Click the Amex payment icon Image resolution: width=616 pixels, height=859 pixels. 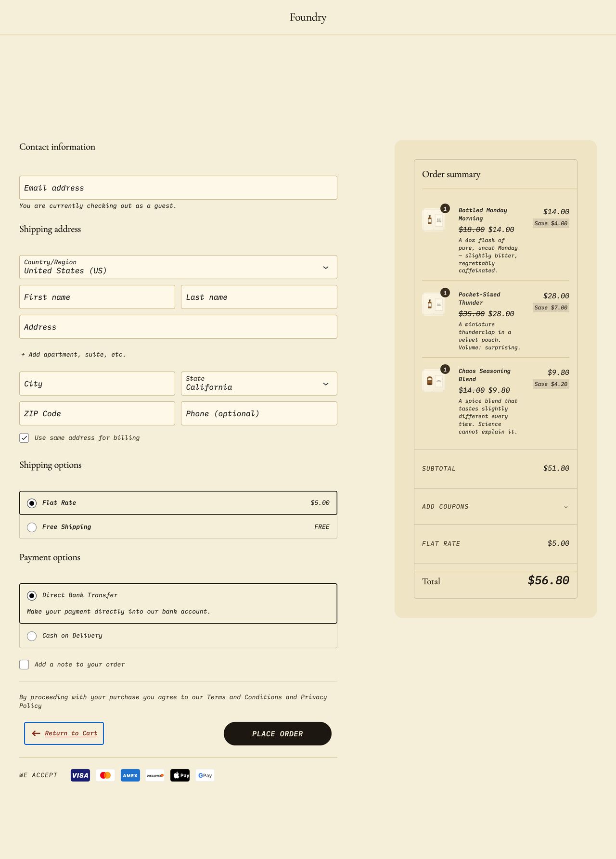[x=130, y=775]
